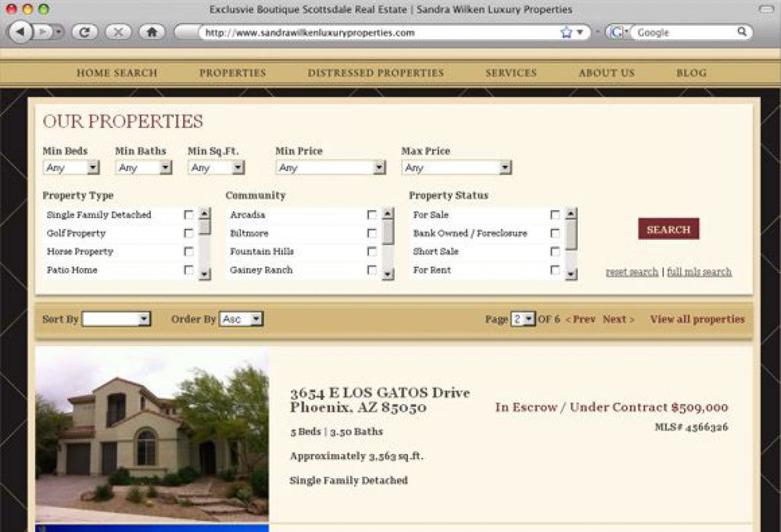This screenshot has height=532, width=781.
Task: Click Property Status list scroll-up arrow
Action: (x=571, y=213)
